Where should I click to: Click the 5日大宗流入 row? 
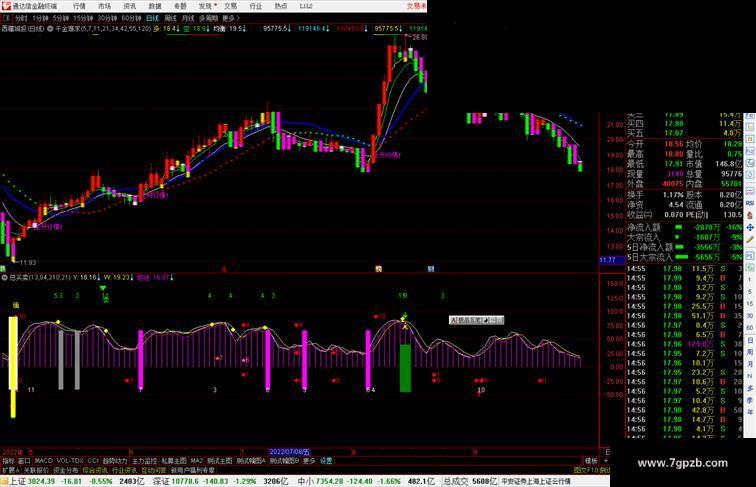pos(684,257)
